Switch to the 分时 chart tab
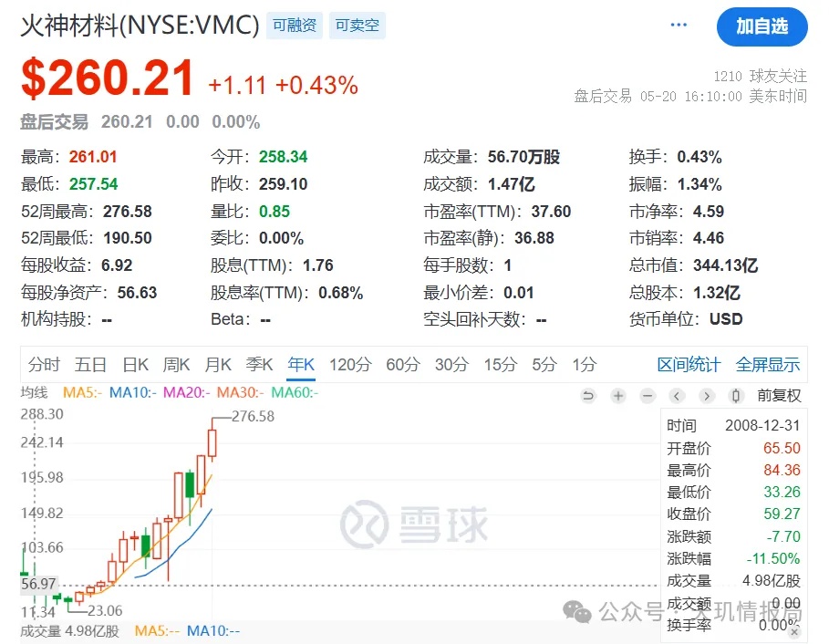Viewport: 829px width, 644px height. pos(44,364)
